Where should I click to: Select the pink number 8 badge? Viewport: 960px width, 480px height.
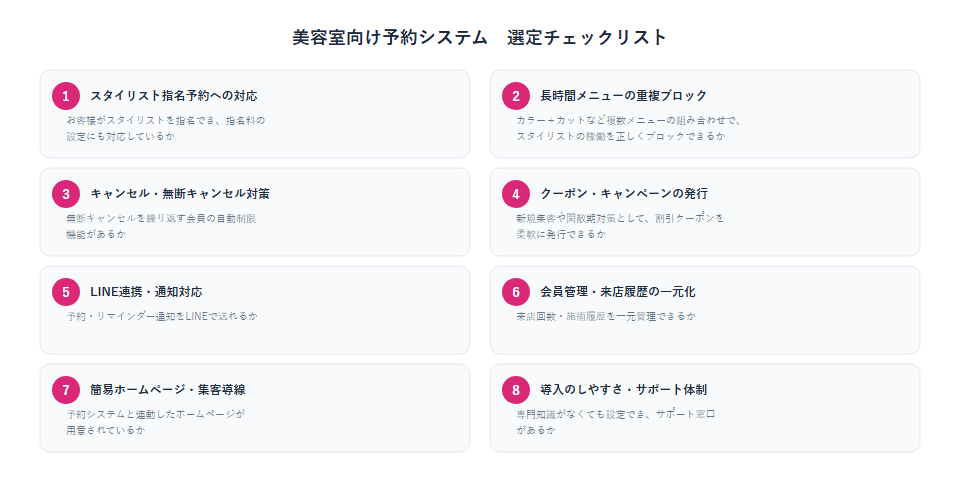(516, 390)
